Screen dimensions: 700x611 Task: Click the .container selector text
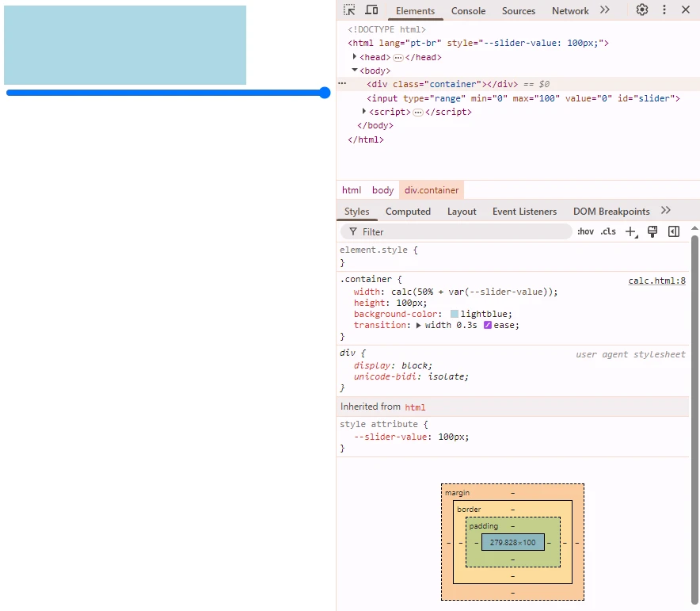coord(366,279)
